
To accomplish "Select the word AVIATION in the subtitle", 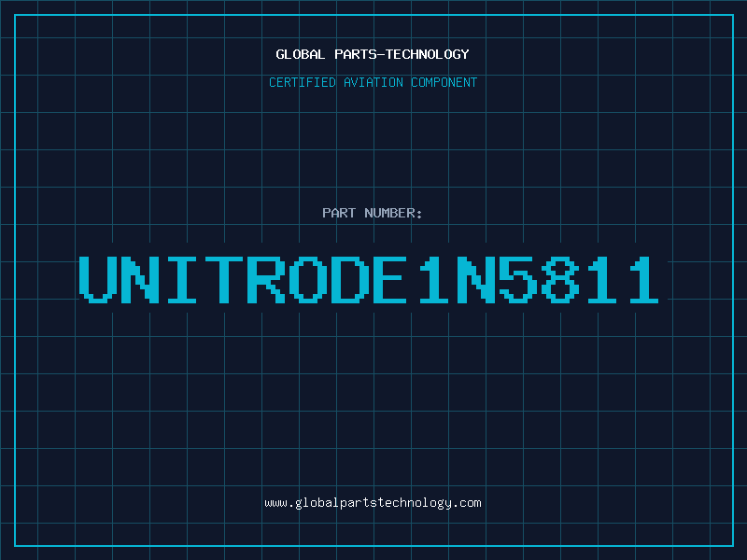I will point(373,82).
